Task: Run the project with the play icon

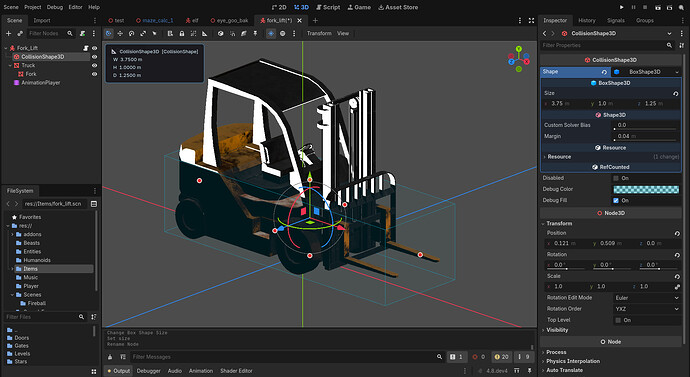Action: [622, 7]
